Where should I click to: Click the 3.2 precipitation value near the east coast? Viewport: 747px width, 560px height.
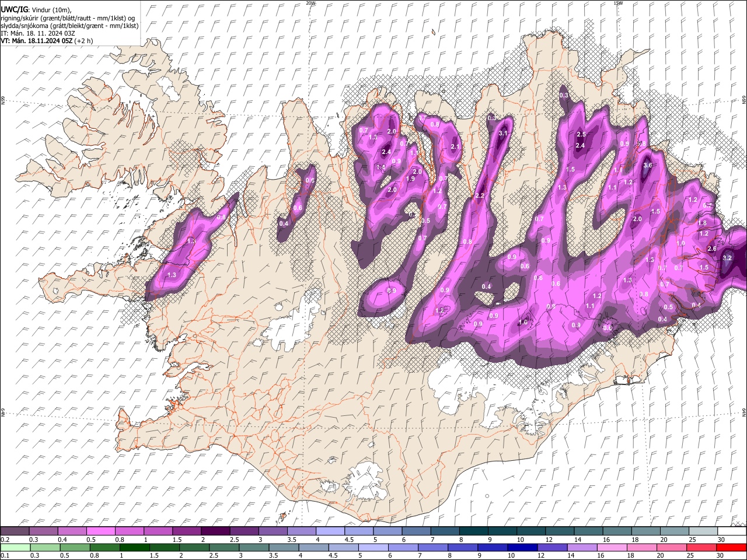727,257
